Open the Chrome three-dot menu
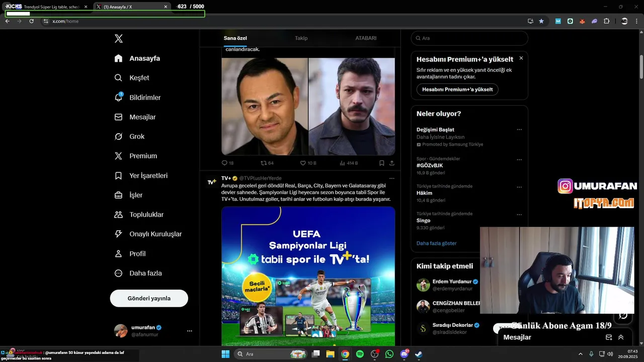 tap(637, 21)
